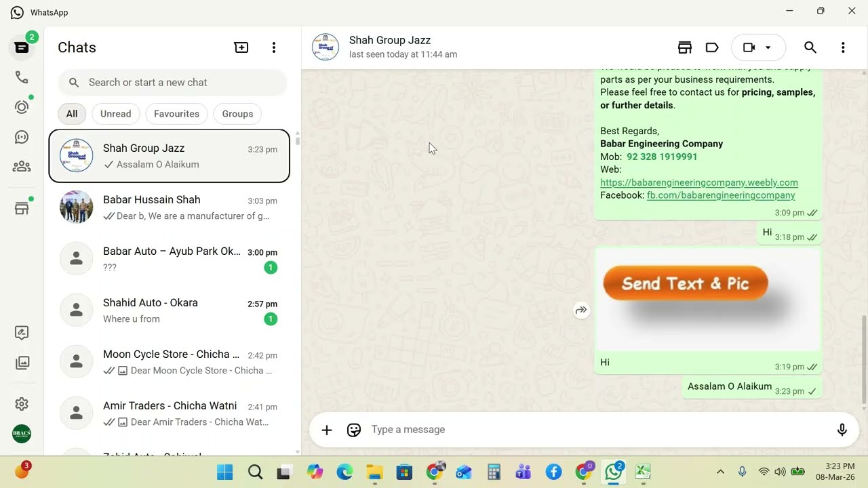Open Excel from the taskbar
The width and height of the screenshot is (868, 488).
tap(643, 472)
